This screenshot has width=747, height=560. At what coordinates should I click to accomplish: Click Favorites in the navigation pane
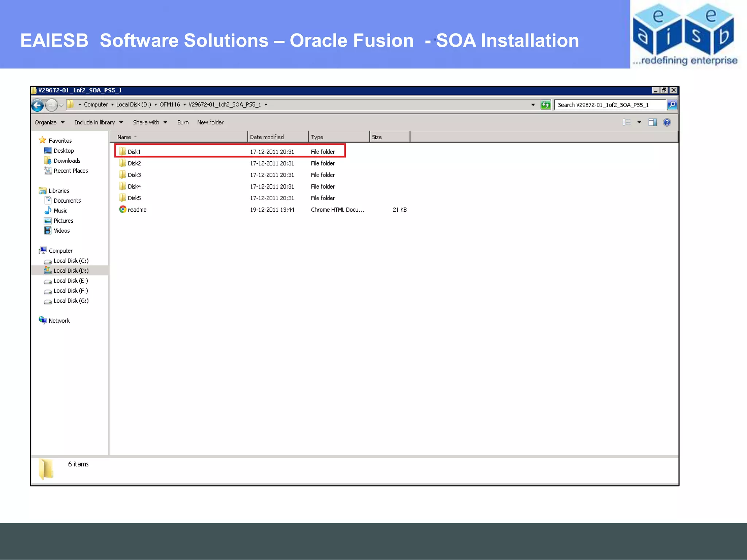point(60,141)
